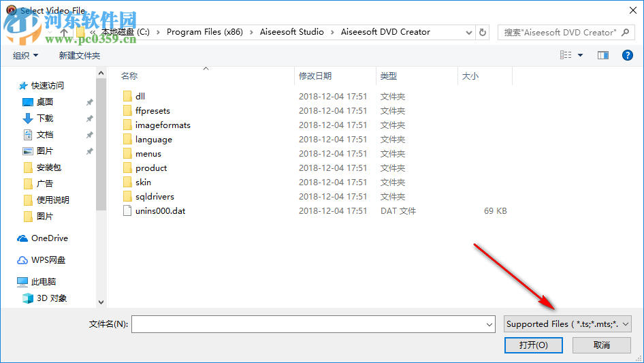Open 下载 in the sidebar
Viewport: 644px width, 363px height.
pyautogui.click(x=45, y=119)
